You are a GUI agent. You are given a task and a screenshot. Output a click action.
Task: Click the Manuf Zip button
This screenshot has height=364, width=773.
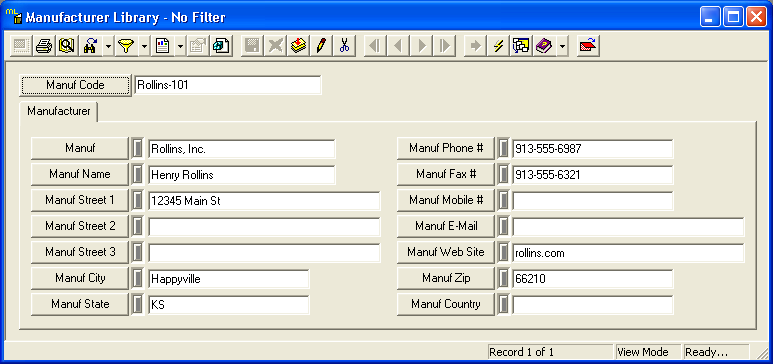[x=446, y=278]
